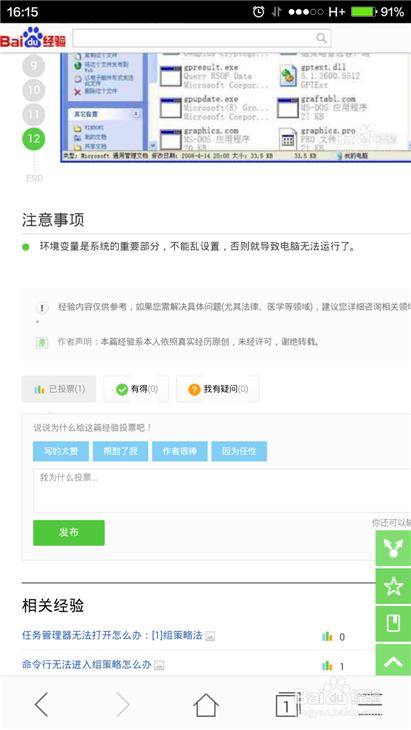Select the 写的太赞 quick reply tag
411x730 pixels.
[x=61, y=451]
